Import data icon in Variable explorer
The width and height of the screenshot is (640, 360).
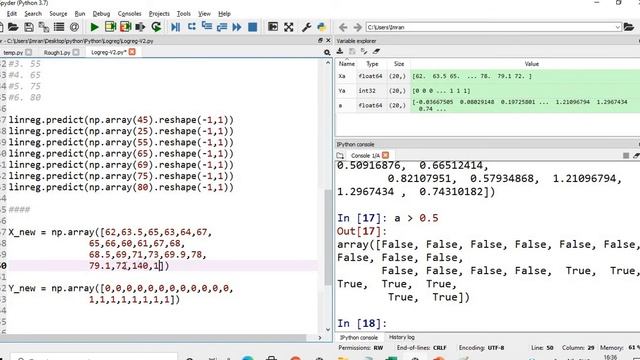point(340,51)
